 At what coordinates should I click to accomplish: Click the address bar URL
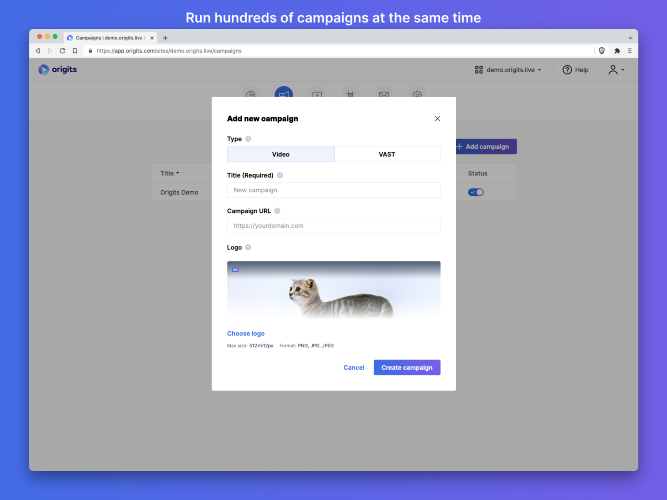(x=169, y=51)
